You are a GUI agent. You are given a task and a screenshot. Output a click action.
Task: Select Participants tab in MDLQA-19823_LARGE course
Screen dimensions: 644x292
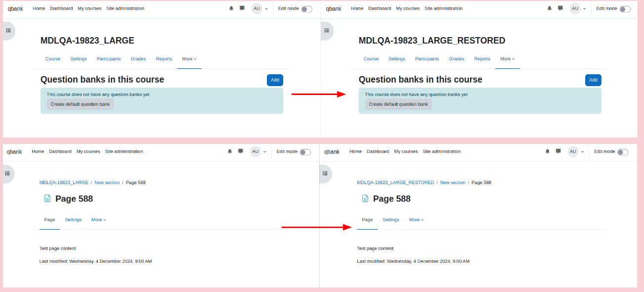[x=109, y=59]
